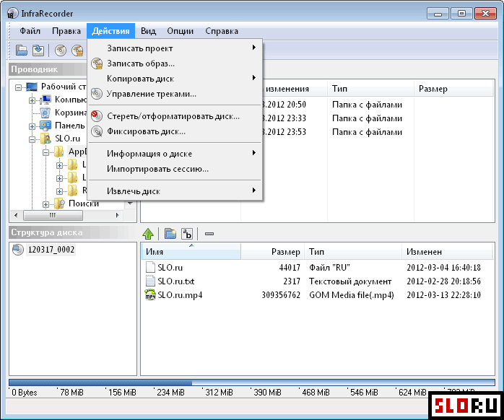Click the remove (minus) icon in project toolbar

(x=209, y=234)
